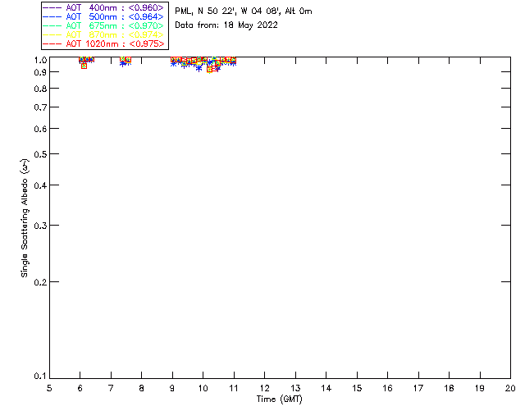Click the y-axis value 0.3

40,226
